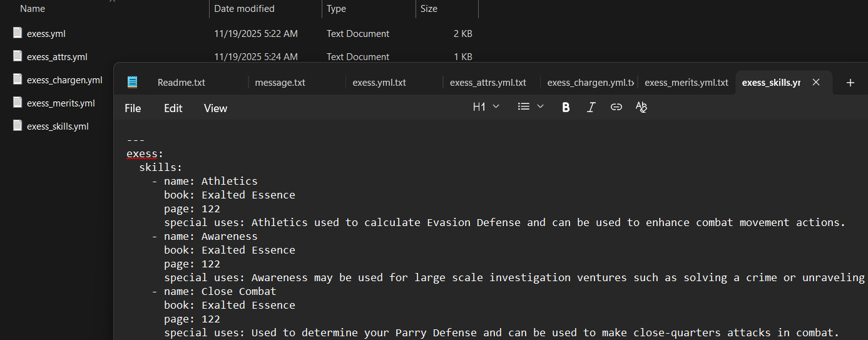Image resolution: width=868 pixels, height=340 pixels.
Task: Expand the list style dropdown
Action: point(531,107)
